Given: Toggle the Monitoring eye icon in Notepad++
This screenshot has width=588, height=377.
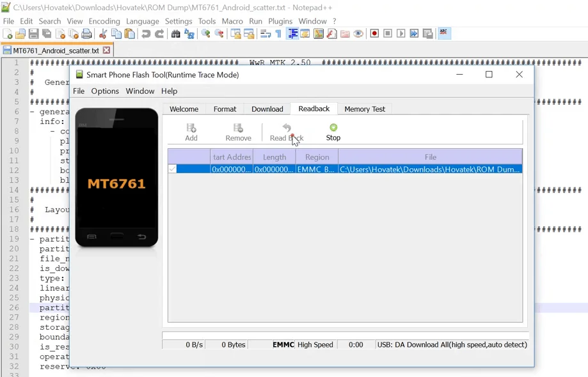Looking at the screenshot, I should point(358,34).
